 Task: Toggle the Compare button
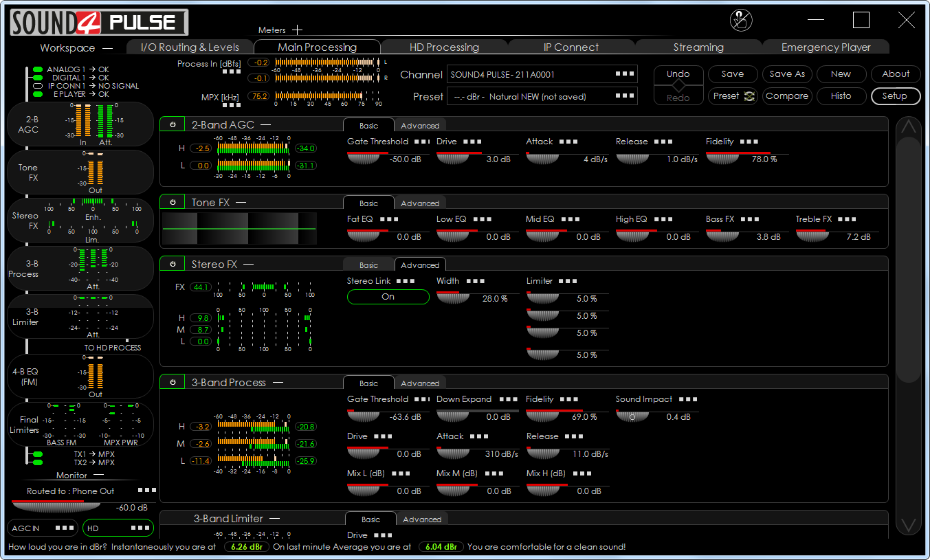tap(787, 96)
